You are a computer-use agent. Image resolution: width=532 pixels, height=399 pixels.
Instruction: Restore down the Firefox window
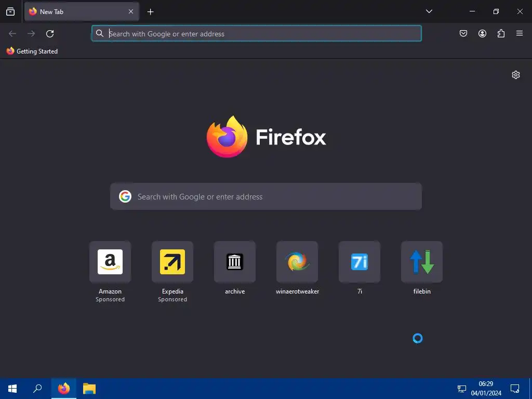tap(496, 11)
